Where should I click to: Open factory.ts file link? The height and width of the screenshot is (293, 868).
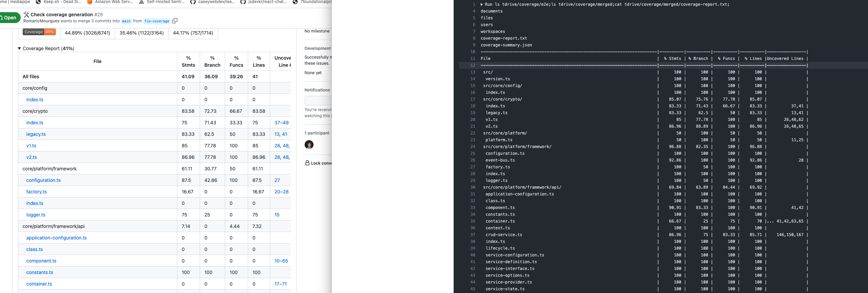tap(37, 192)
